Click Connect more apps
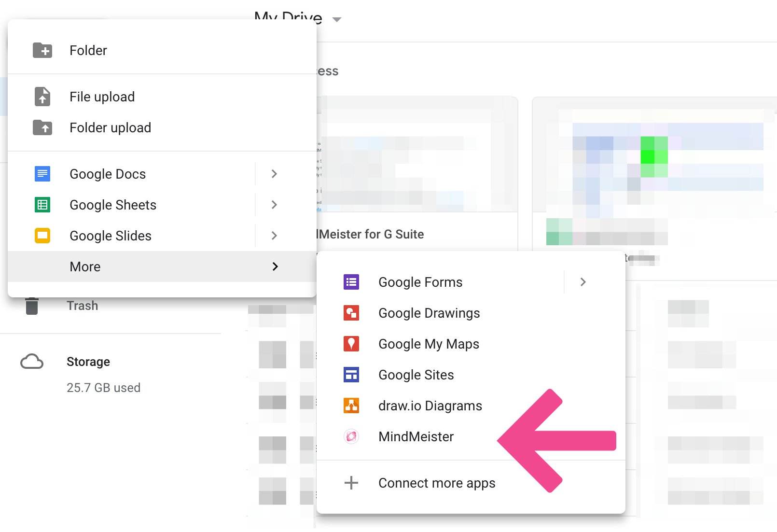This screenshot has width=777, height=532. (471, 483)
